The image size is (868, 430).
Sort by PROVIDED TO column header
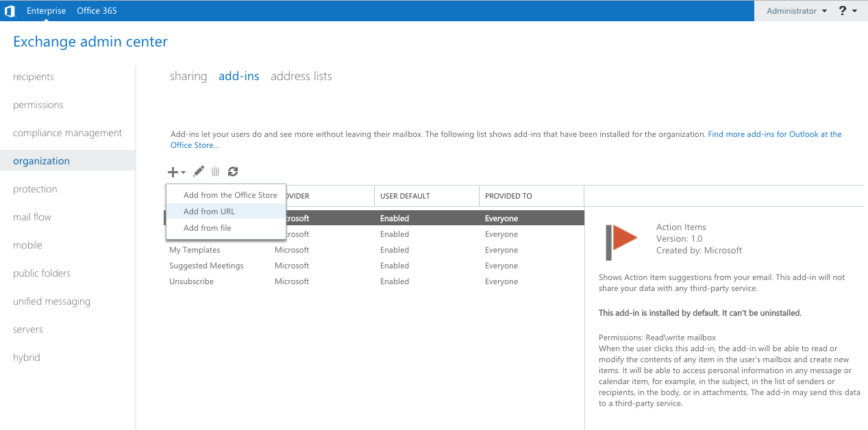pos(532,196)
